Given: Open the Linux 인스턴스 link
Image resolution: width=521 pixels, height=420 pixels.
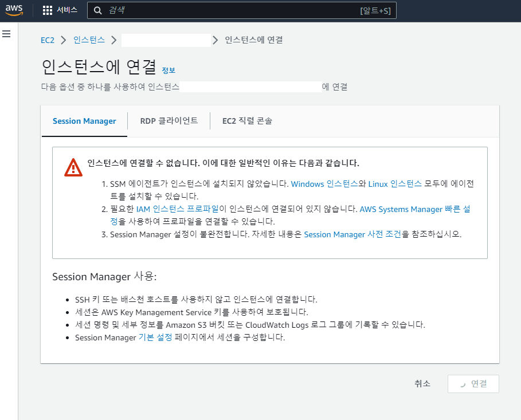Looking at the screenshot, I should click(x=395, y=184).
